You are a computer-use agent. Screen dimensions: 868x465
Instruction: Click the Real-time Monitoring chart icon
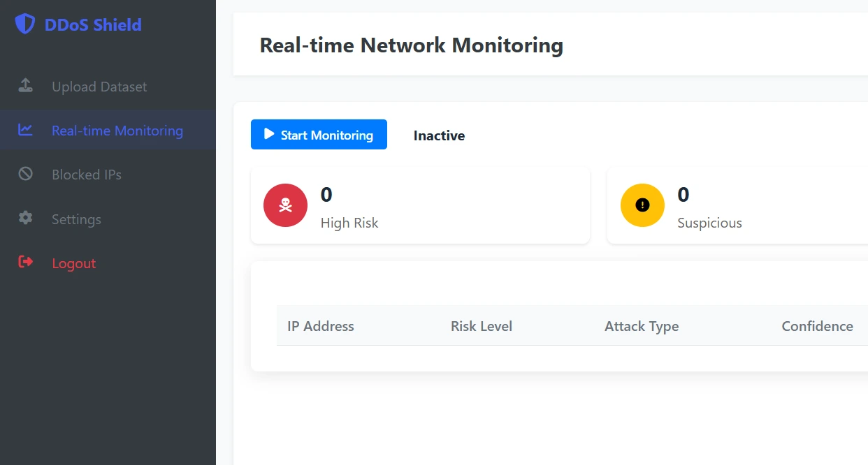pyautogui.click(x=25, y=130)
